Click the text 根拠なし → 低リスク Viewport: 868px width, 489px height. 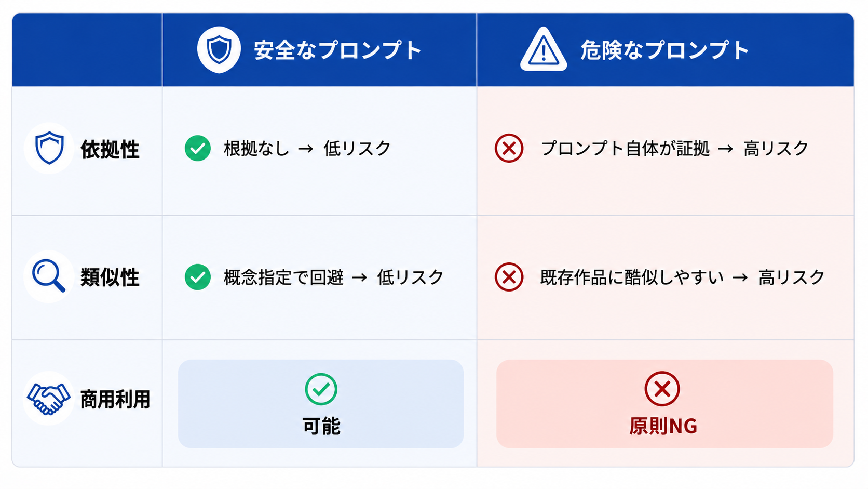(x=307, y=149)
